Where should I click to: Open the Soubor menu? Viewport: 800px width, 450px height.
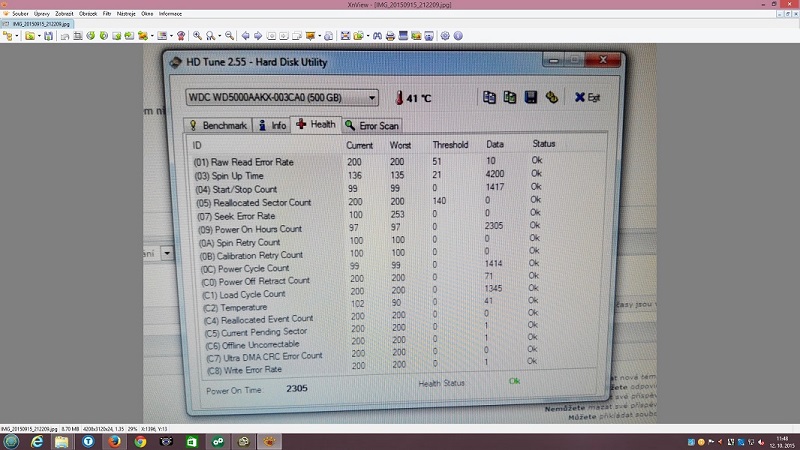point(20,14)
